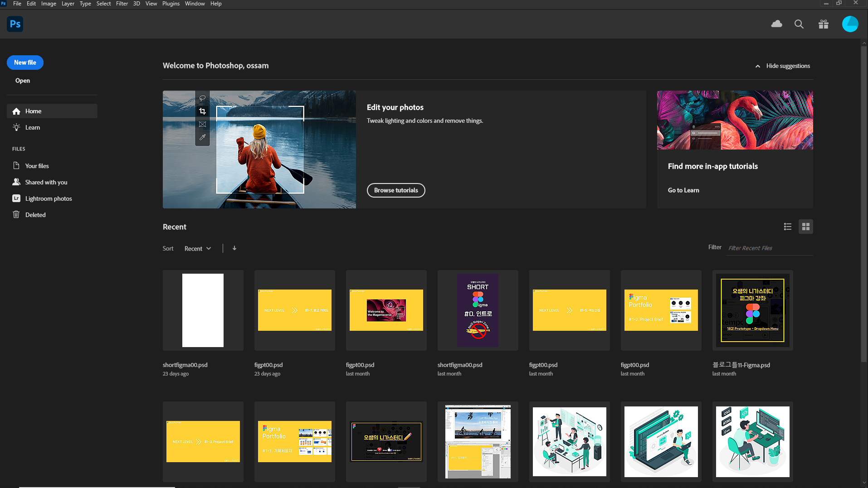
Task: Open the Recent sort dropdown
Action: point(198,248)
